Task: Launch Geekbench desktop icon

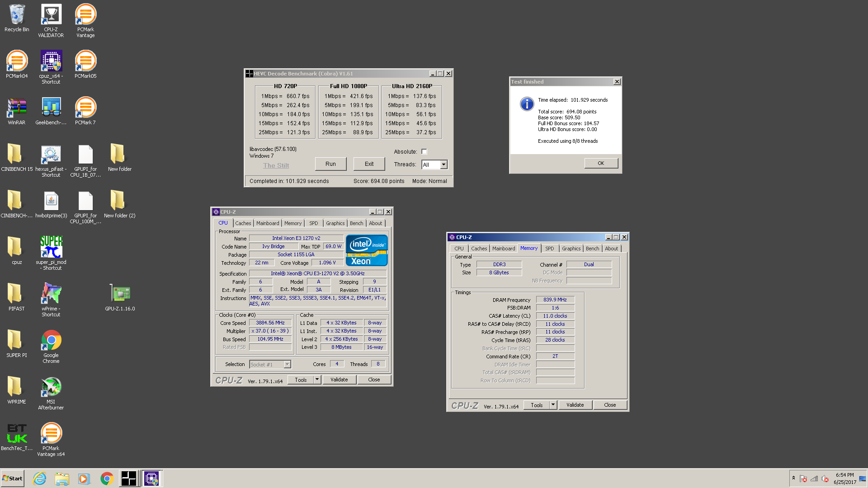Action: [x=51, y=111]
